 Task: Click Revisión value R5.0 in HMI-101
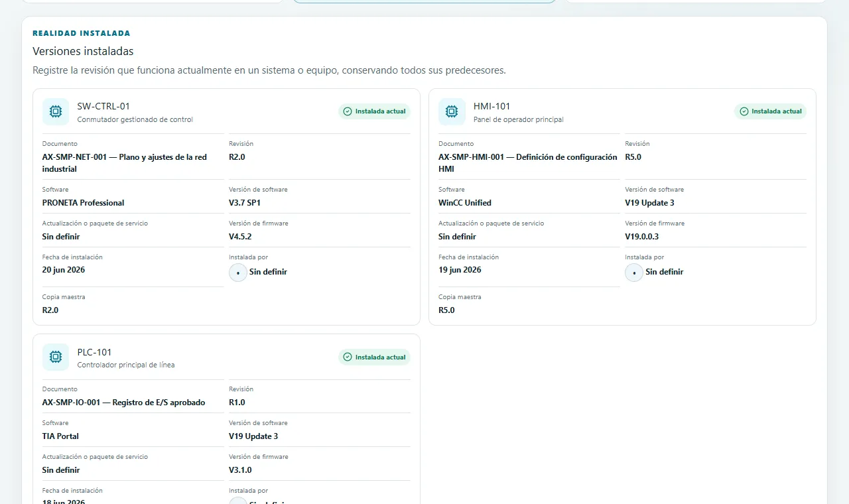633,157
